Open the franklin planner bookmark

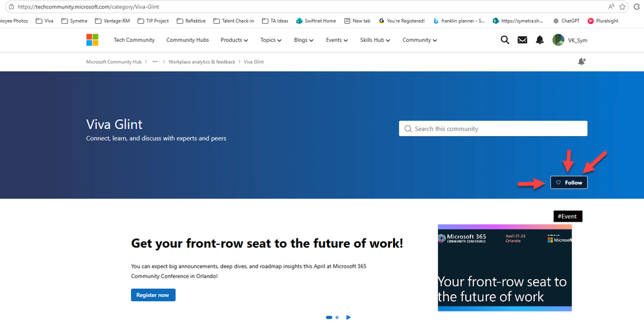(x=459, y=21)
